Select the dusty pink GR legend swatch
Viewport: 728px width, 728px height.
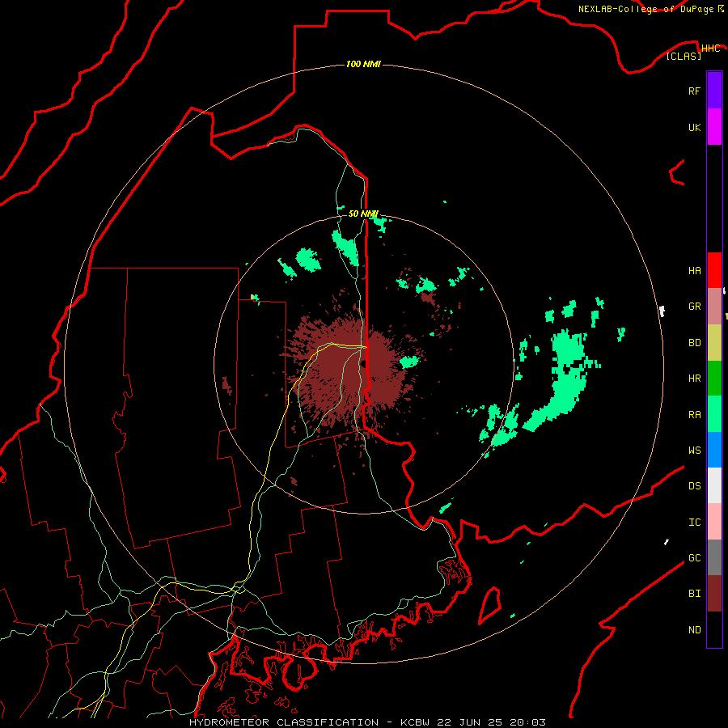pos(714,307)
